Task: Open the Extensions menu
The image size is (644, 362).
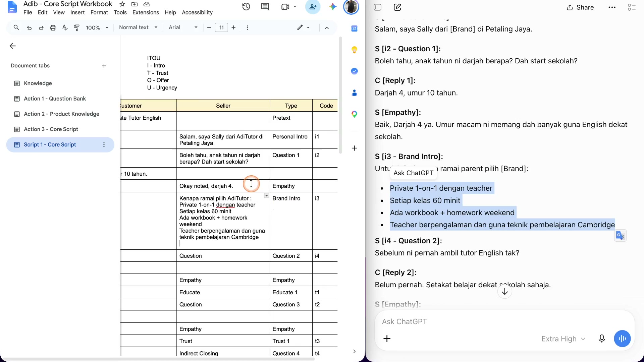Action: click(146, 12)
